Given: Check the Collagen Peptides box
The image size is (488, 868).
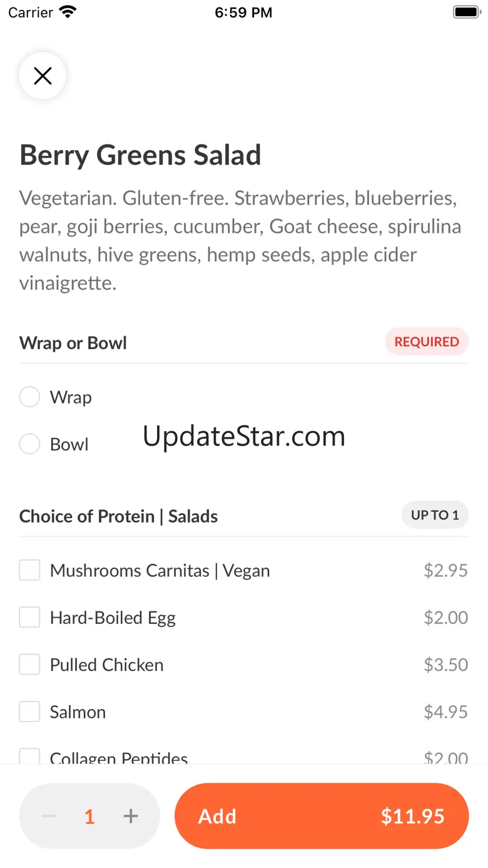Looking at the screenshot, I should click(29, 757).
